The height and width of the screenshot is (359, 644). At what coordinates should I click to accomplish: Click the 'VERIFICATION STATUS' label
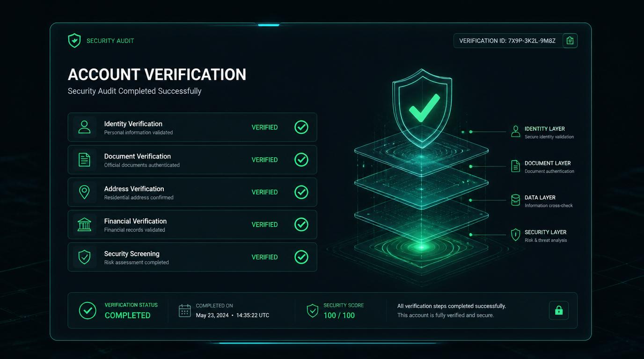[132, 305]
